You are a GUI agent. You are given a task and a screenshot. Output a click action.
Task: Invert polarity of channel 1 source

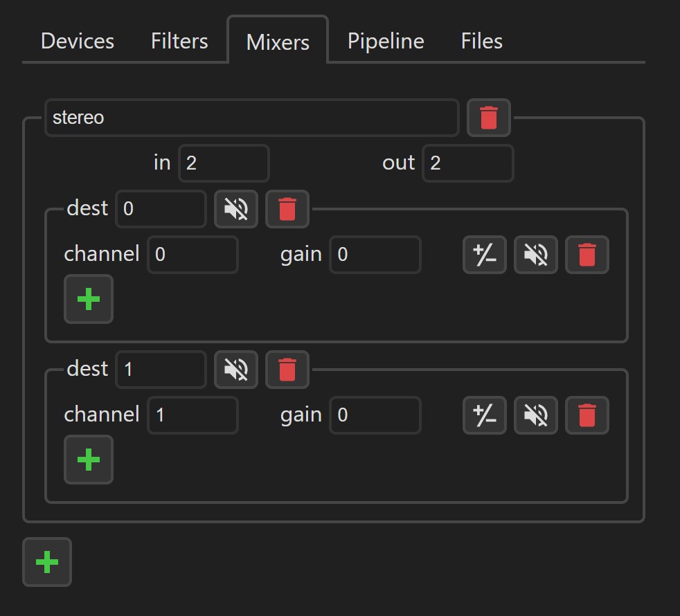pos(485,415)
